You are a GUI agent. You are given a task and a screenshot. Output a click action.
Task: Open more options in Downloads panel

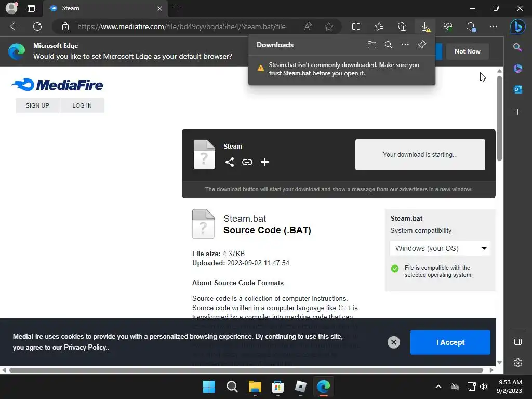click(x=405, y=45)
